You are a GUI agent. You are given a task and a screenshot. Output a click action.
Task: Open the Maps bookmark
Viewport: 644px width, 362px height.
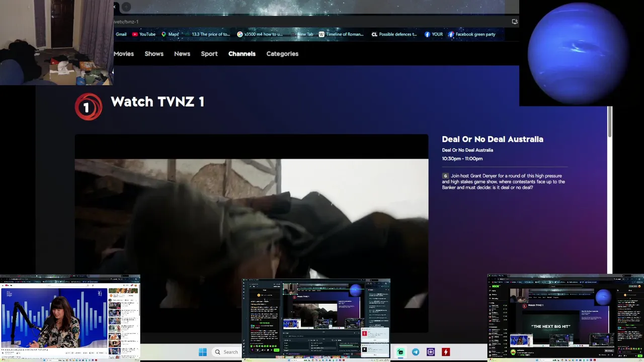pos(170,34)
